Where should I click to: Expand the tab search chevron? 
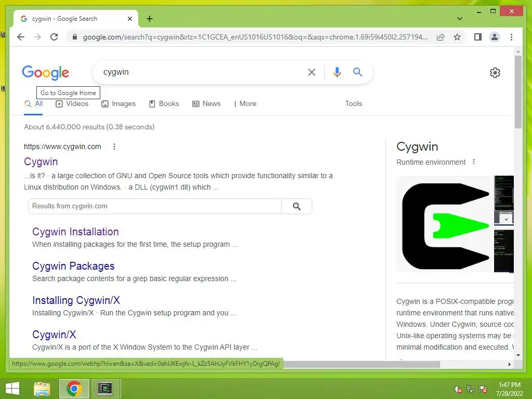coord(460,19)
